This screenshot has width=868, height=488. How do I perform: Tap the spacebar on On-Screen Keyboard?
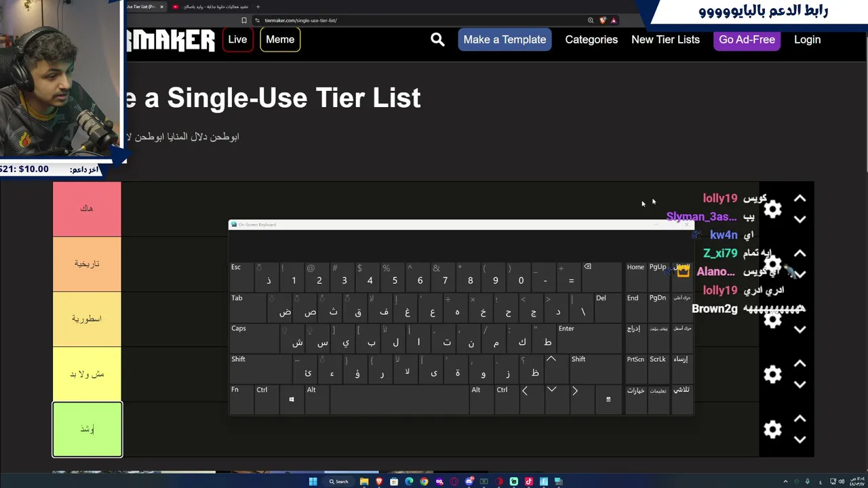399,399
